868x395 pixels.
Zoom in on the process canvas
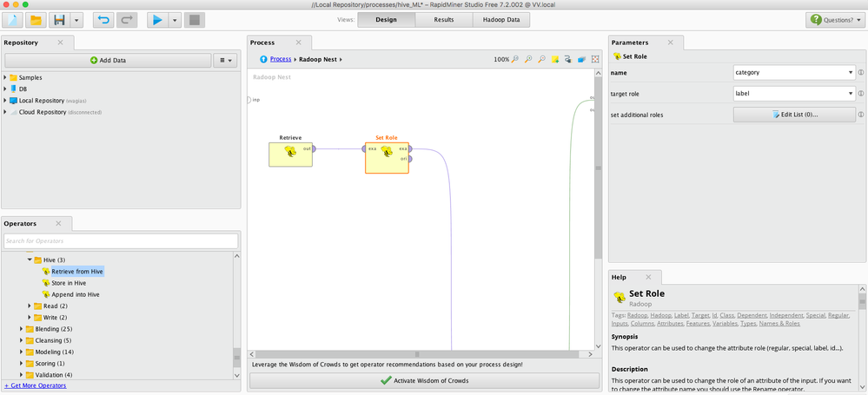528,59
